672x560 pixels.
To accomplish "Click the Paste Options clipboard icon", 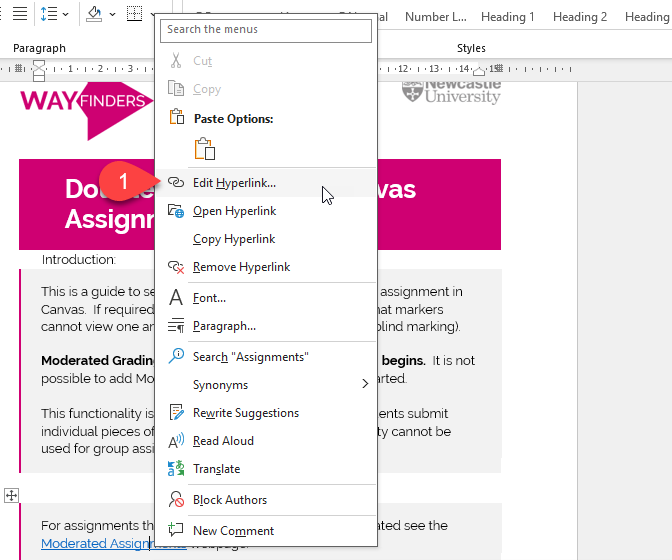I will [x=205, y=149].
